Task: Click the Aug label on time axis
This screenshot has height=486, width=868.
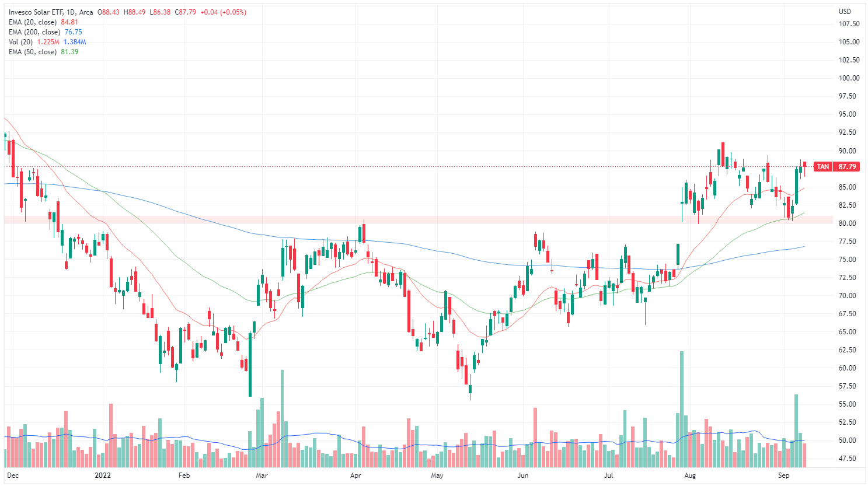Action: point(691,475)
